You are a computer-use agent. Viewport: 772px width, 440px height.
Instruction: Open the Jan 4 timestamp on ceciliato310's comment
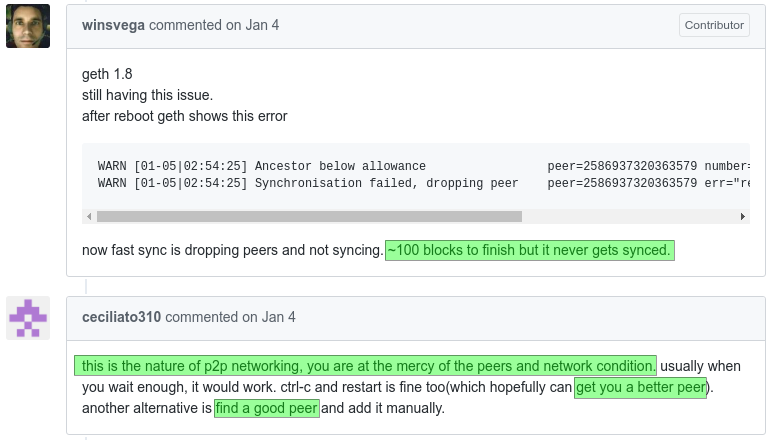(278, 317)
